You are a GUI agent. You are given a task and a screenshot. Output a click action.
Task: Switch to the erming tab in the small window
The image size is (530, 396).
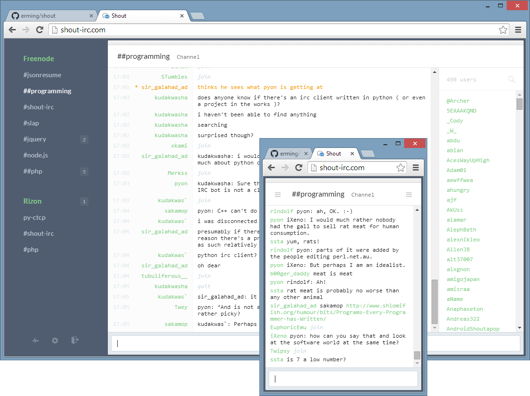tap(289, 153)
